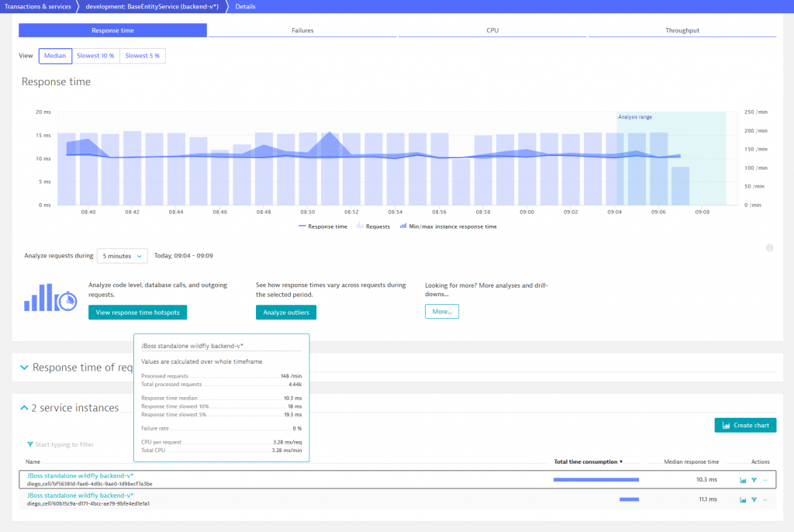Viewport: 794px width, 532px height.
Task: Open the Throughput tab
Action: [682, 31]
